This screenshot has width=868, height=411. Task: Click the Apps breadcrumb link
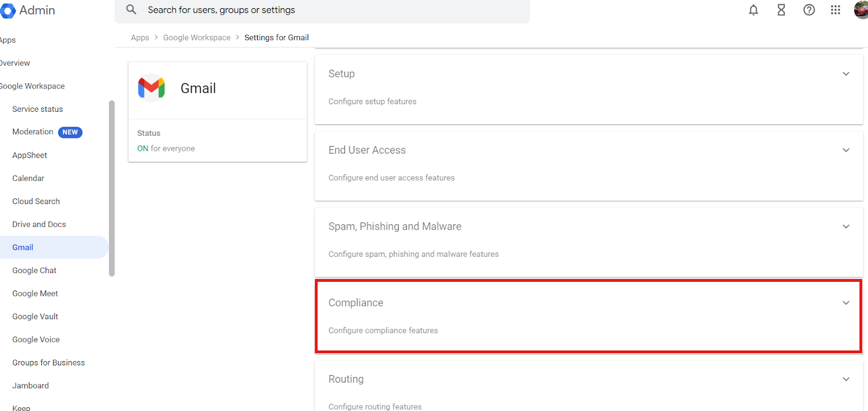(140, 37)
